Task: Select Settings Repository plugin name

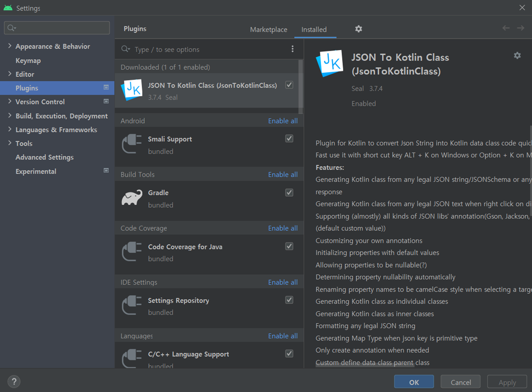Action: point(179,300)
